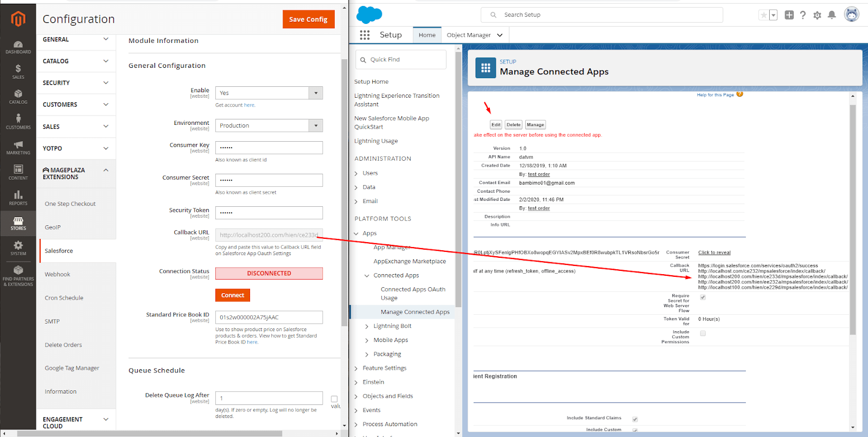The image size is (868, 437).
Task: Open Customers icon in Magento sidebar
Action: click(18, 122)
